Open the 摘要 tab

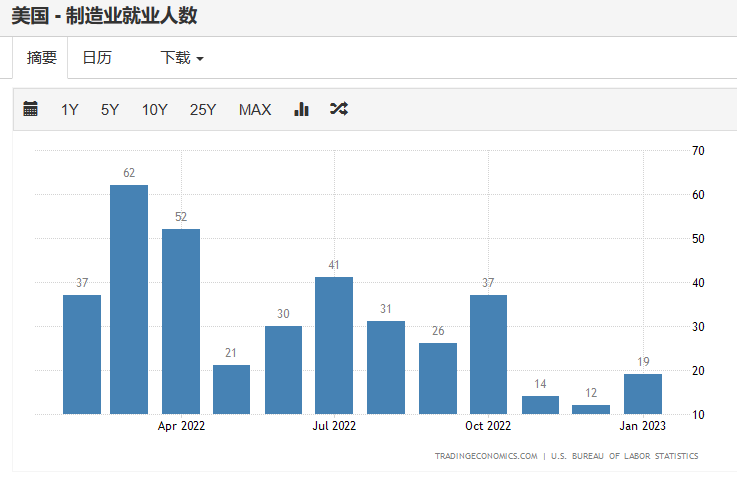tap(41, 58)
